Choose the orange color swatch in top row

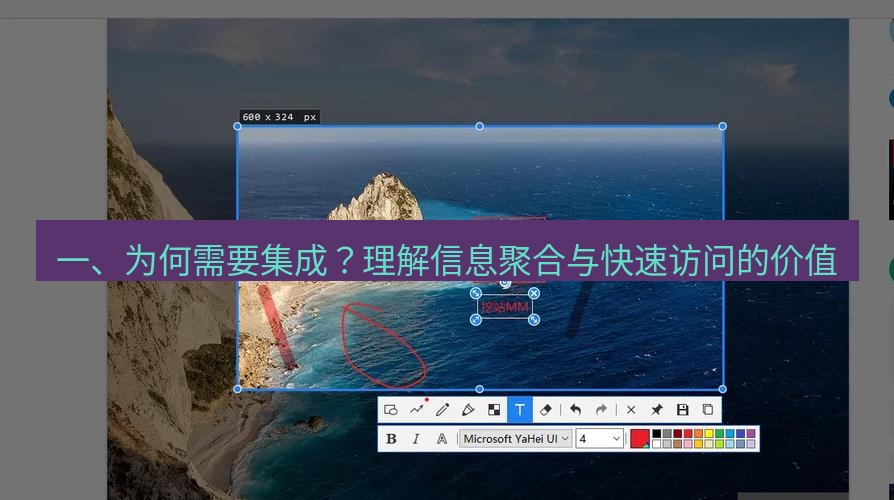698,433
